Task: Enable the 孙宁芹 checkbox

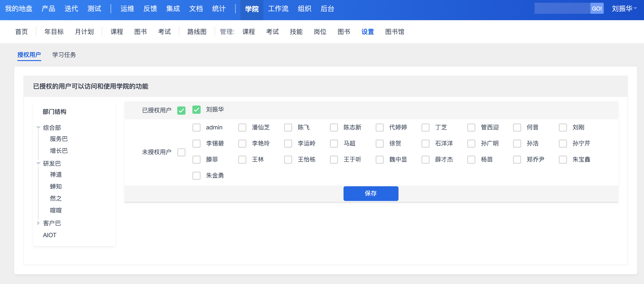Action: [562, 144]
